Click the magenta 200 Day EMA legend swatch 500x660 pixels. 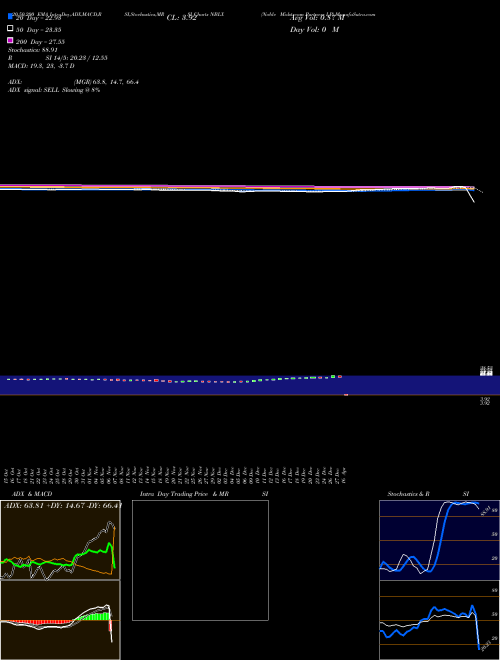pos(10,40)
